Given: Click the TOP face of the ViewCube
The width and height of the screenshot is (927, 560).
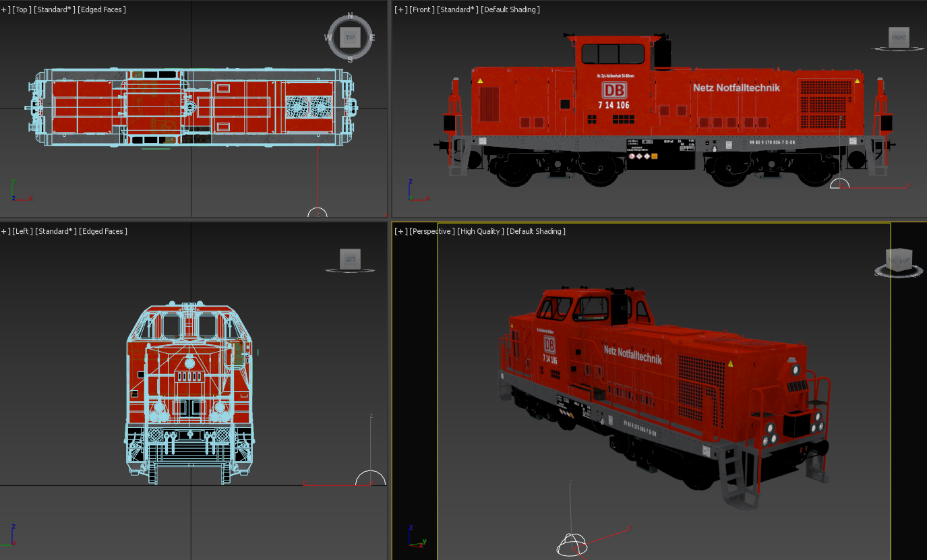Looking at the screenshot, I should 350,38.
